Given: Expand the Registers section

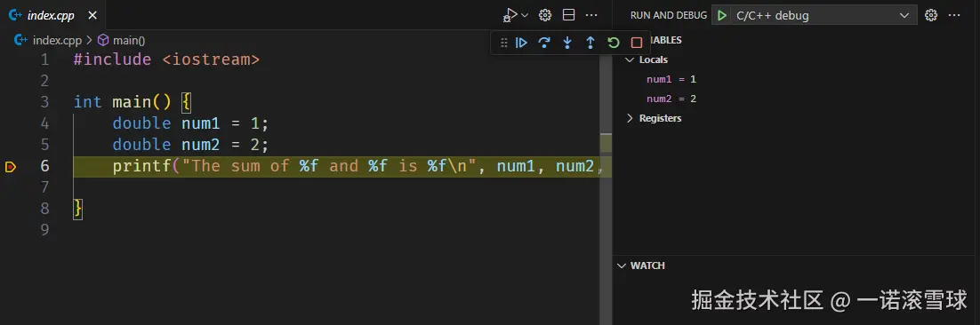Looking at the screenshot, I should 630,118.
